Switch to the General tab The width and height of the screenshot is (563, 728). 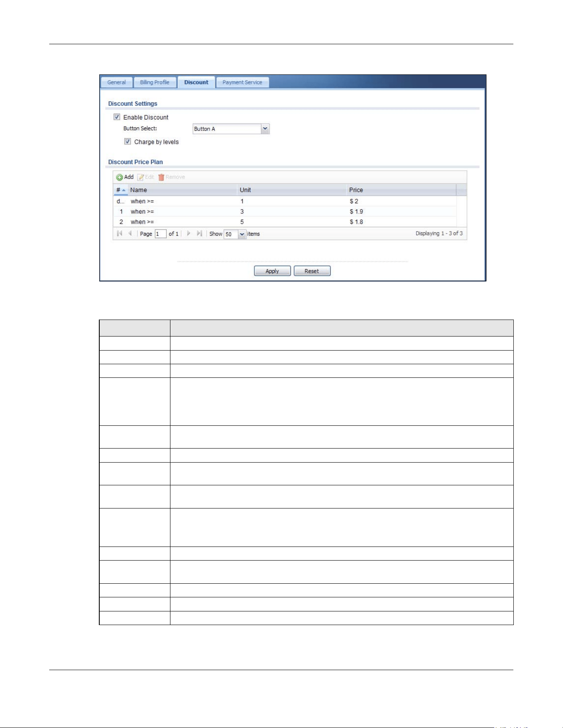[x=117, y=82]
